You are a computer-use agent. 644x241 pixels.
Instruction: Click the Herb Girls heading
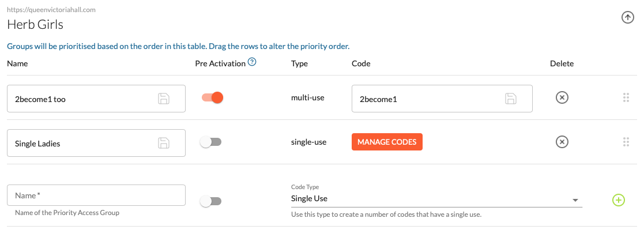pyautogui.click(x=35, y=24)
